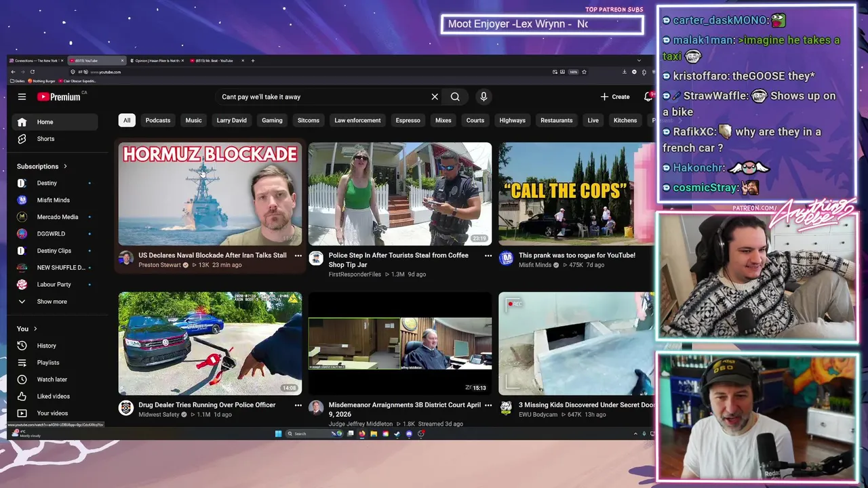
Task: Open the Destiny subscription
Action: click(x=54, y=183)
